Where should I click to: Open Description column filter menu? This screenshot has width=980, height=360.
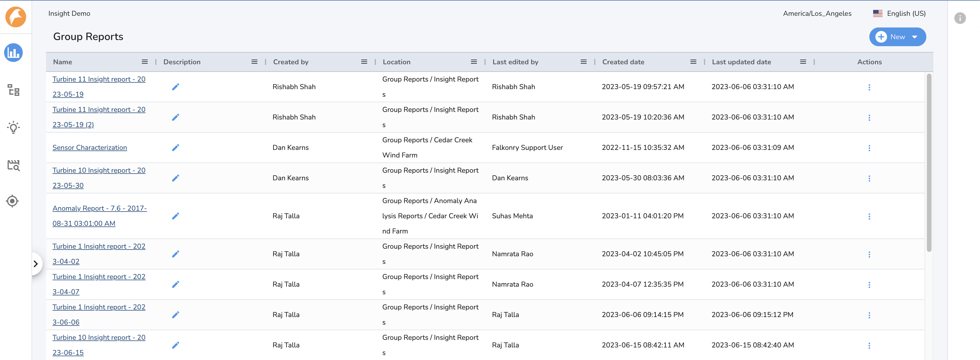click(254, 62)
